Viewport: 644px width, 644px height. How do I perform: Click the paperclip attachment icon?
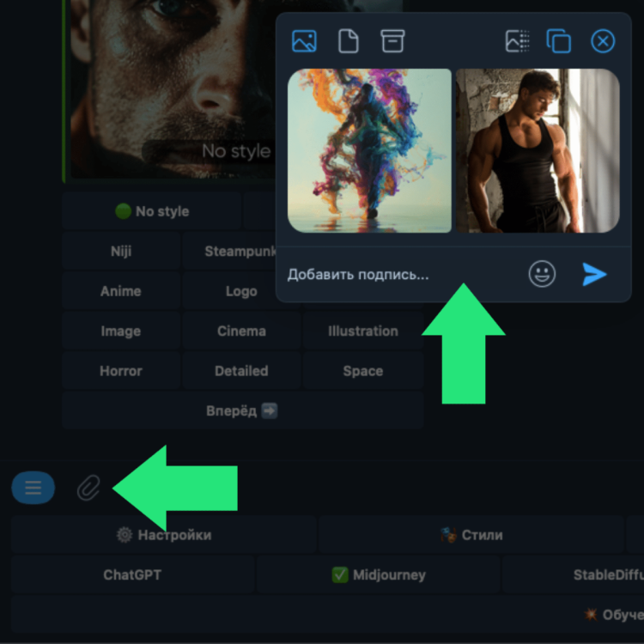point(88,489)
